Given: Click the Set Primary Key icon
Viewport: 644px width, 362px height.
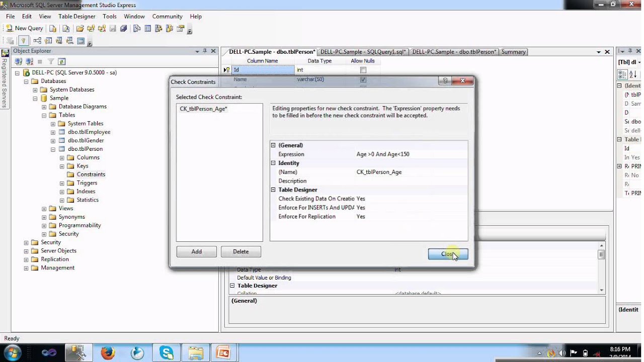Looking at the screenshot, I should coord(24,41).
